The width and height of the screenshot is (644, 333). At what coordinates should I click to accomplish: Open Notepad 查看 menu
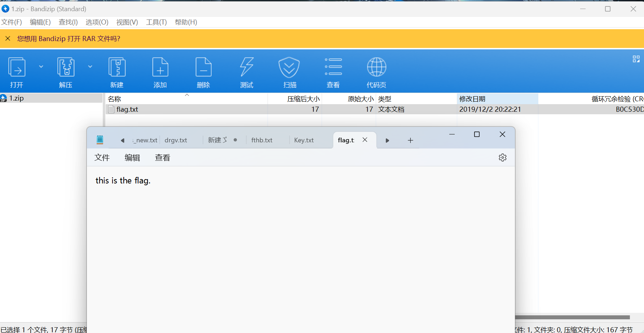pyautogui.click(x=163, y=157)
